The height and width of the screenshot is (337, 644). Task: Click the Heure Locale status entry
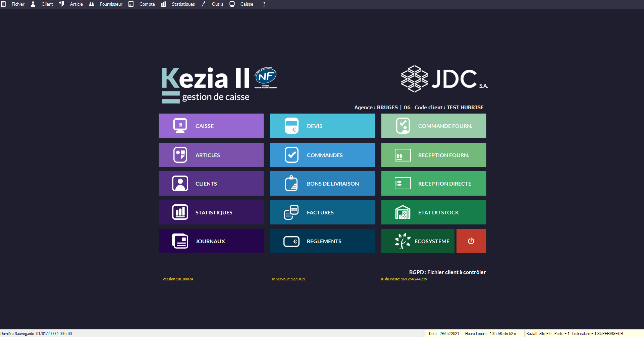coord(490,334)
